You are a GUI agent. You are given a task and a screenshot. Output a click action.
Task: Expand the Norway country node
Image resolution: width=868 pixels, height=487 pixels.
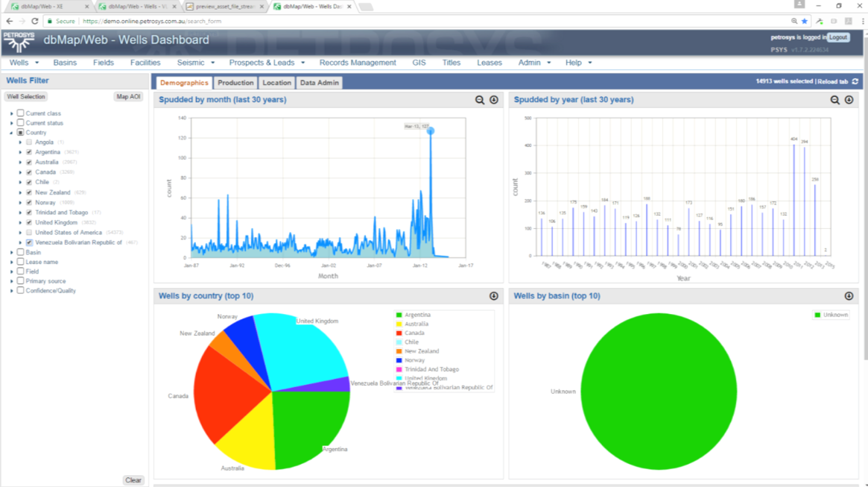20,203
